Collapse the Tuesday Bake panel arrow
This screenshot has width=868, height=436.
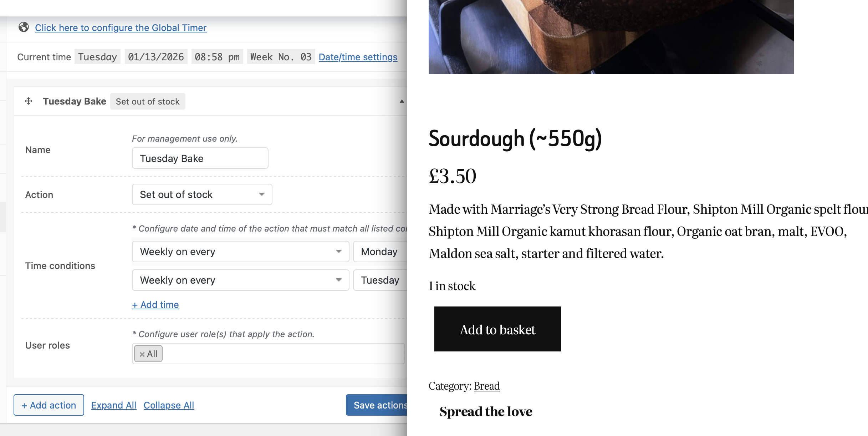402,101
